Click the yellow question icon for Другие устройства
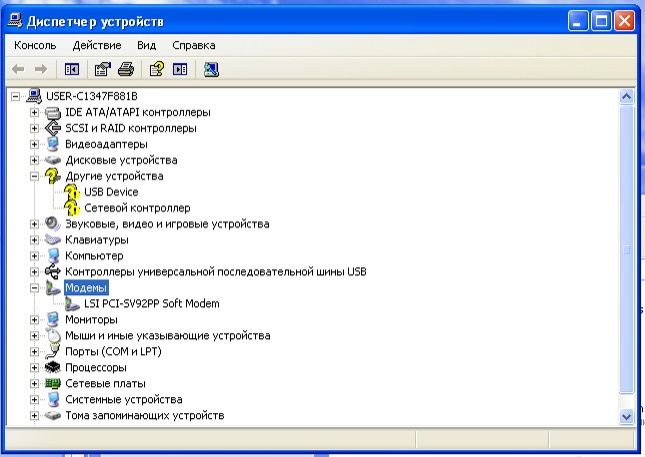645x457 pixels. click(x=53, y=176)
